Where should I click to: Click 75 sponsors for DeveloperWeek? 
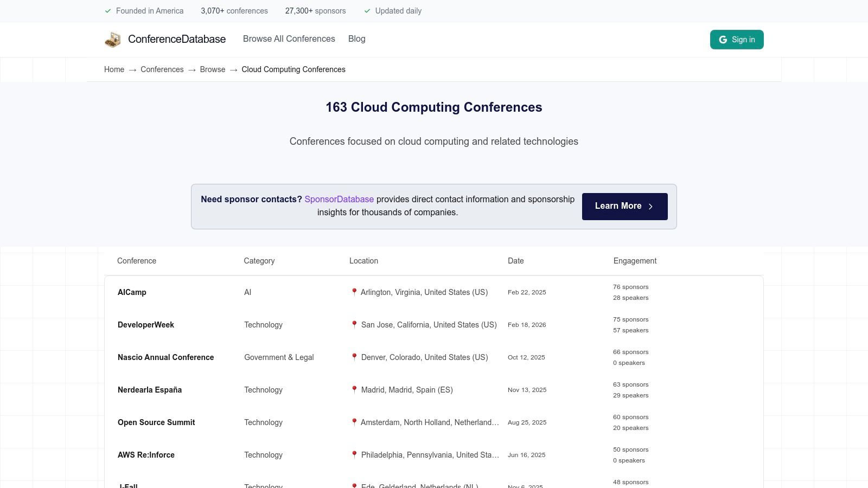click(x=630, y=319)
